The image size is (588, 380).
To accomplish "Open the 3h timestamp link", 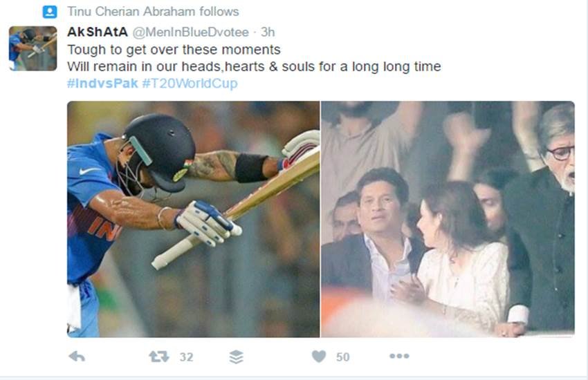I will (x=268, y=32).
